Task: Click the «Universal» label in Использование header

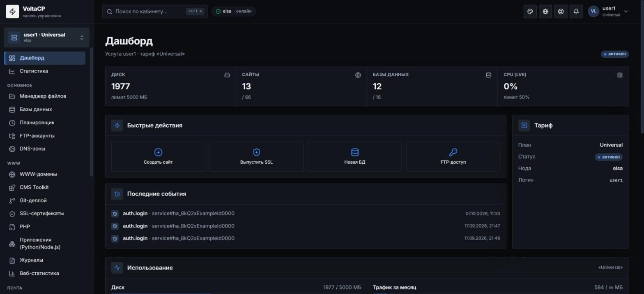Action: tap(610, 268)
